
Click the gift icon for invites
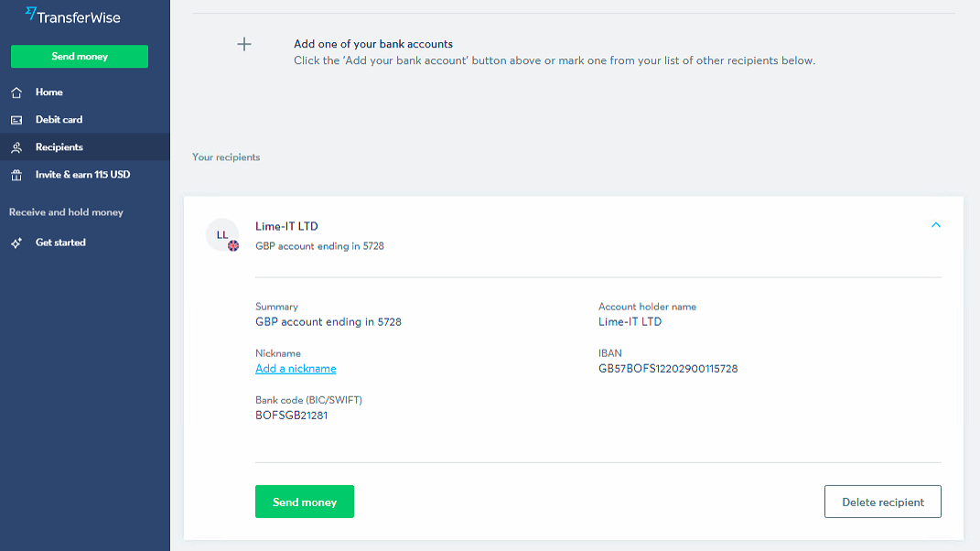click(x=16, y=175)
